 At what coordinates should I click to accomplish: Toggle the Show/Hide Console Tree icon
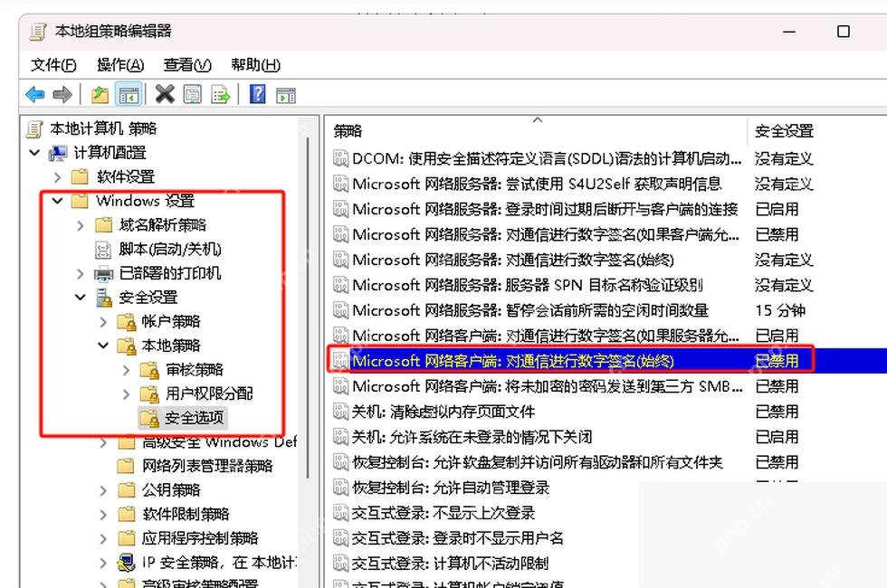[x=129, y=94]
